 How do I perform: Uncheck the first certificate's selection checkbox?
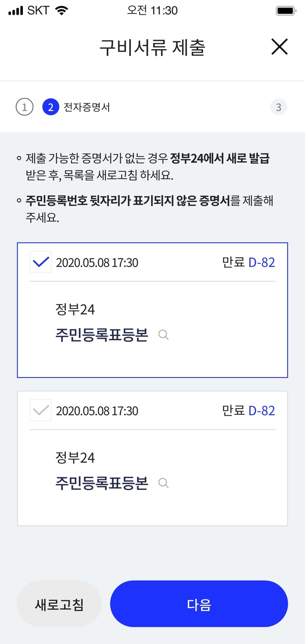(41, 262)
